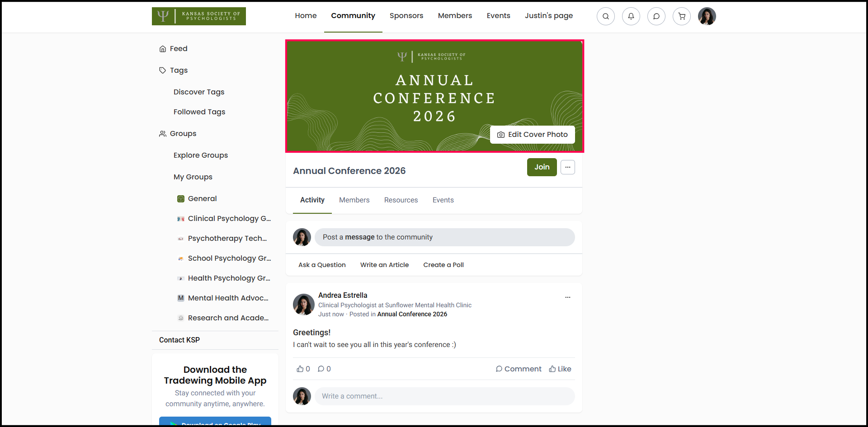This screenshot has width=868, height=427.
Task: Open the shopping cart icon
Action: [681, 16]
